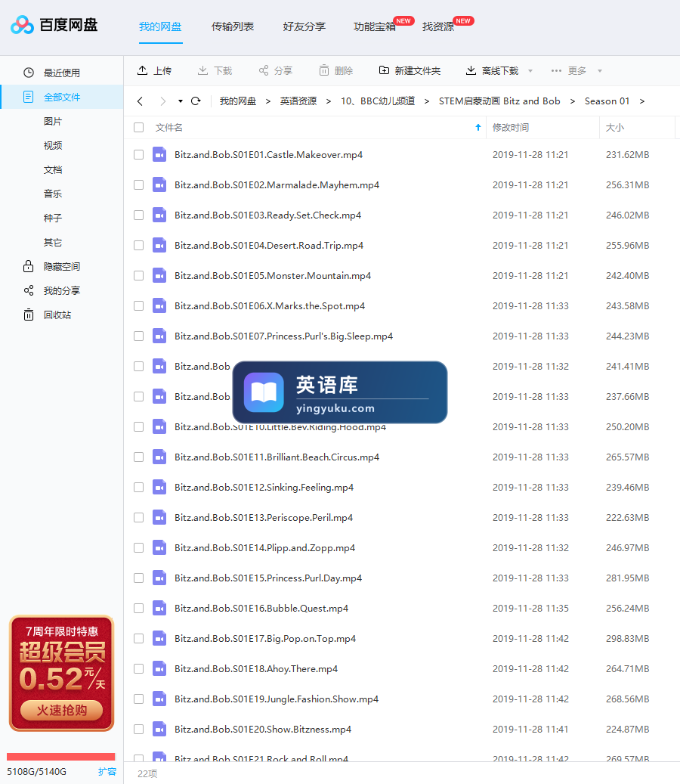Toggle the filename sort arrow

478,128
